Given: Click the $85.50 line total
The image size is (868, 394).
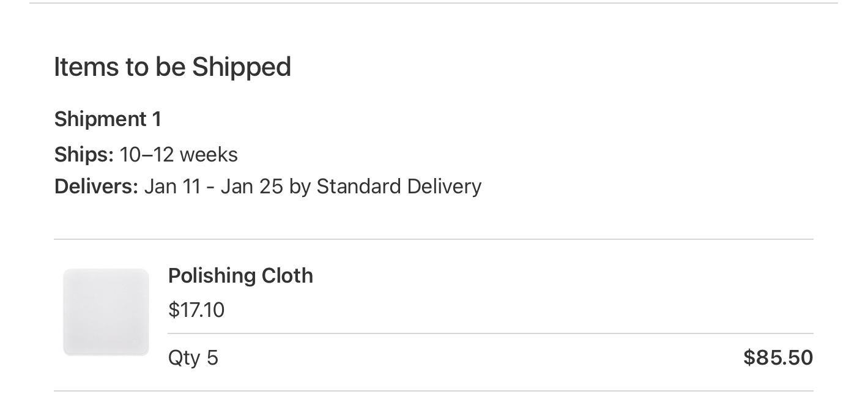Looking at the screenshot, I should (777, 358).
